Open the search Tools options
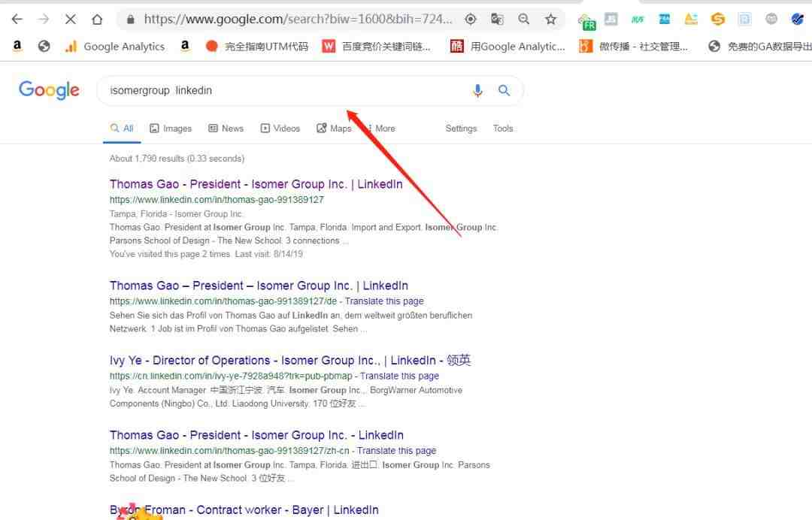Image resolution: width=812 pixels, height=520 pixels. pos(503,128)
